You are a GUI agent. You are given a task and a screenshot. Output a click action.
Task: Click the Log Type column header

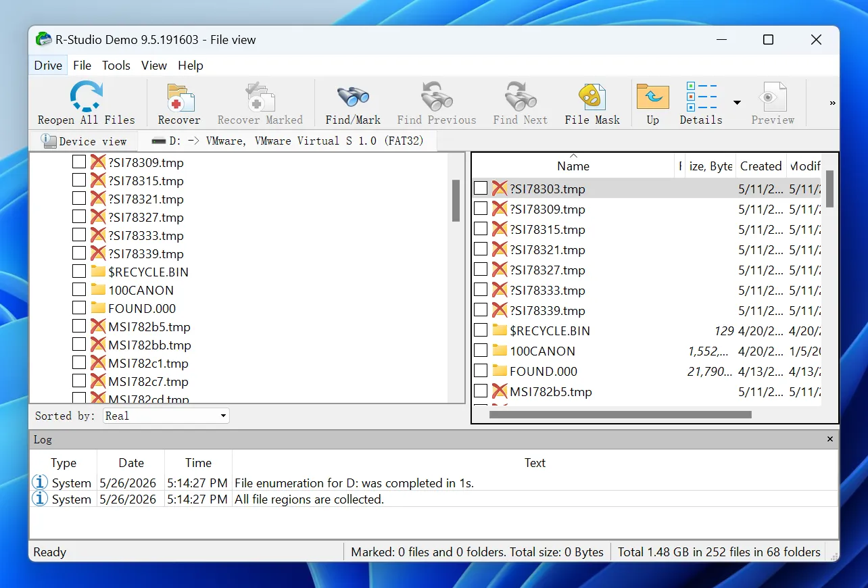(64, 463)
